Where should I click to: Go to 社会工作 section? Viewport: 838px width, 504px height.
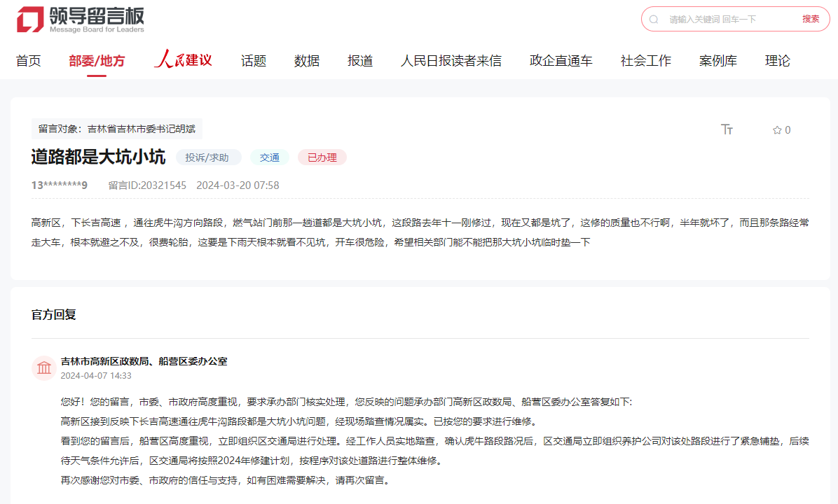point(645,61)
